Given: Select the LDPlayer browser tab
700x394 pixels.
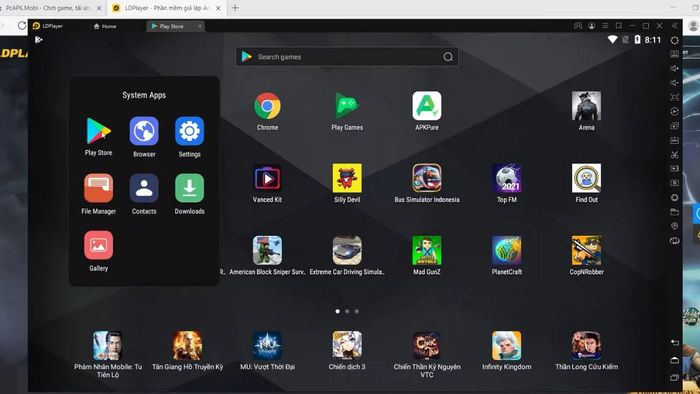Looking at the screenshot, I should pyautogui.click(x=167, y=8).
